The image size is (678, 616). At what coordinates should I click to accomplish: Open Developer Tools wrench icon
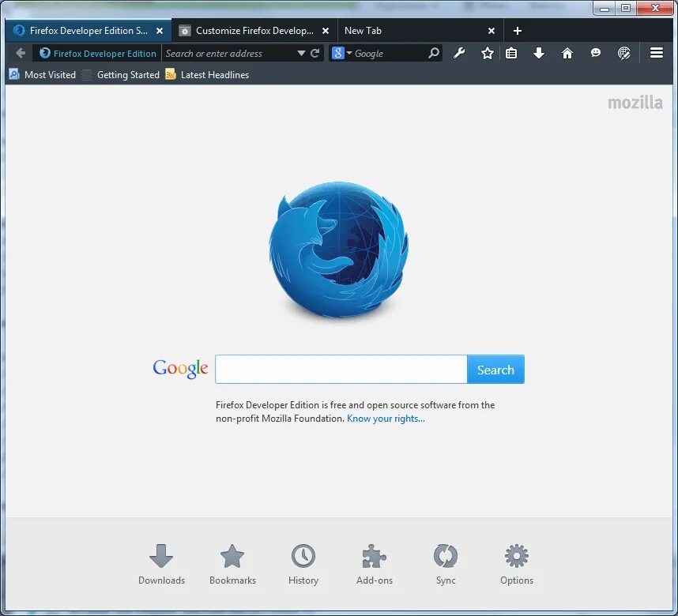(x=459, y=53)
